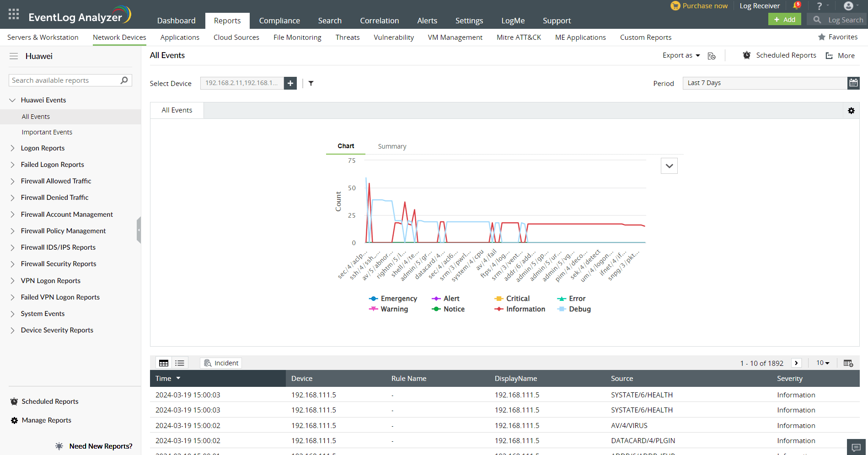
Task: Click the Incident fingerprint icon
Action: [x=209, y=363]
